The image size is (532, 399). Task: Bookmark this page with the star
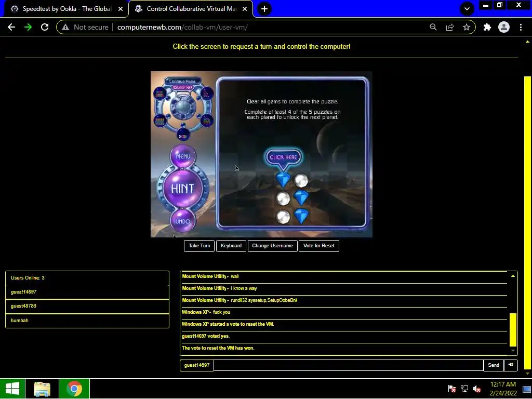tap(467, 27)
